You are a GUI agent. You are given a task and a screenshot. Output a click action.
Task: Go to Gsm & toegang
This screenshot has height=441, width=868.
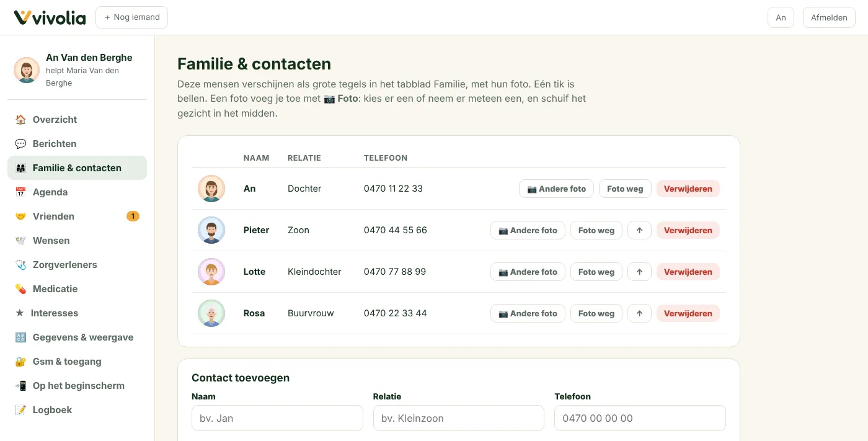tap(77, 362)
